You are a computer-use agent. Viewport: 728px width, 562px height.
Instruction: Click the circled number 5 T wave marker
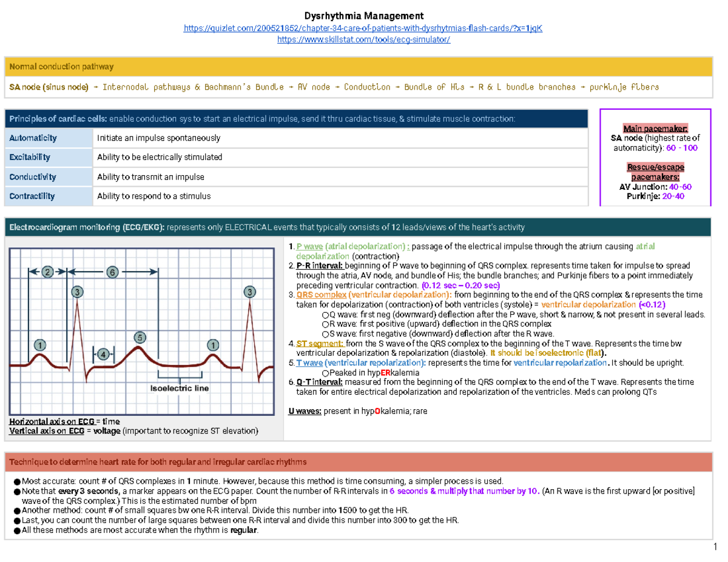140,336
